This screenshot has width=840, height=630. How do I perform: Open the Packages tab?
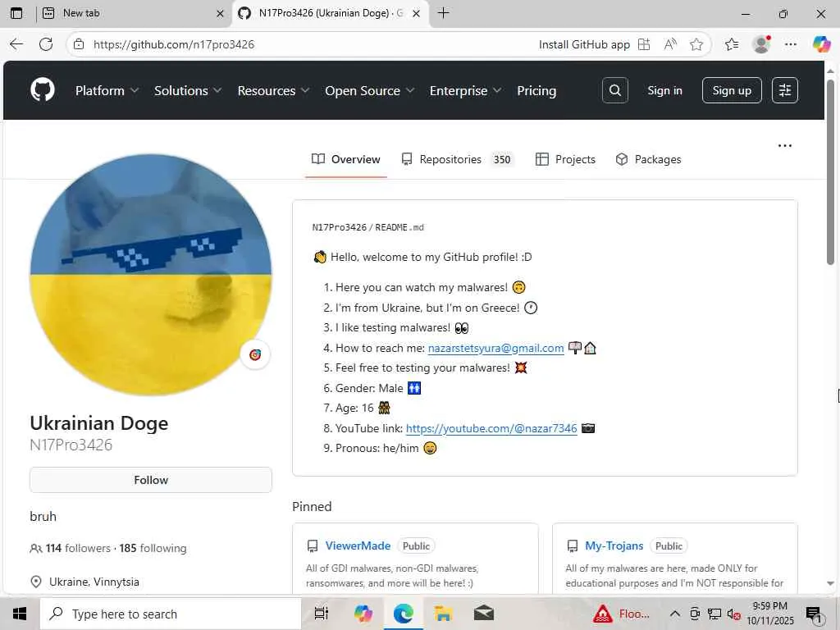pyautogui.click(x=648, y=159)
